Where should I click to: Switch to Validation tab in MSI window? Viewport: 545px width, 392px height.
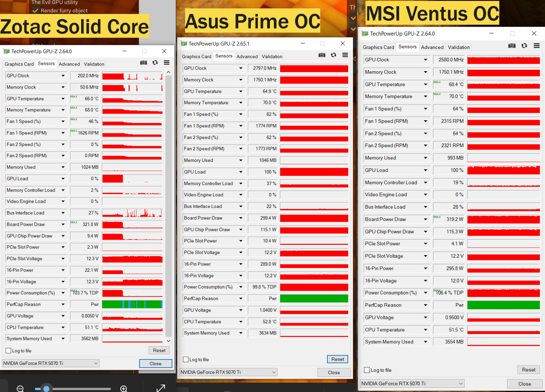[x=458, y=47]
